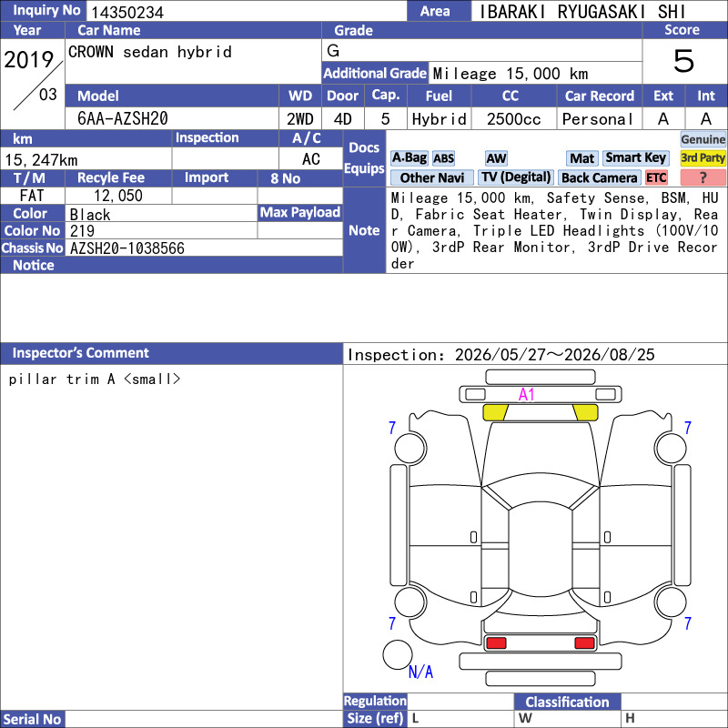Click the Smart Key badge

coord(635,158)
